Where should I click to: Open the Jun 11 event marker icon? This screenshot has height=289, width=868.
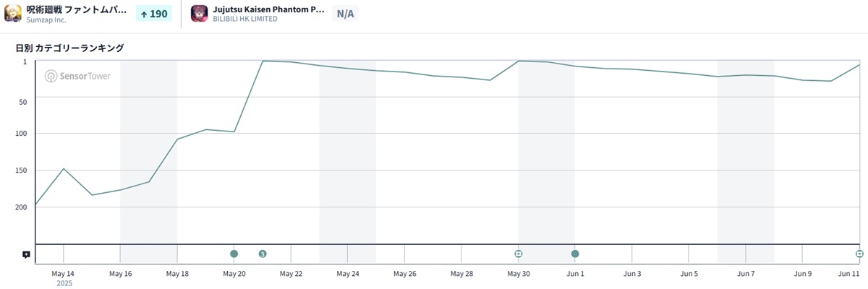[859, 254]
